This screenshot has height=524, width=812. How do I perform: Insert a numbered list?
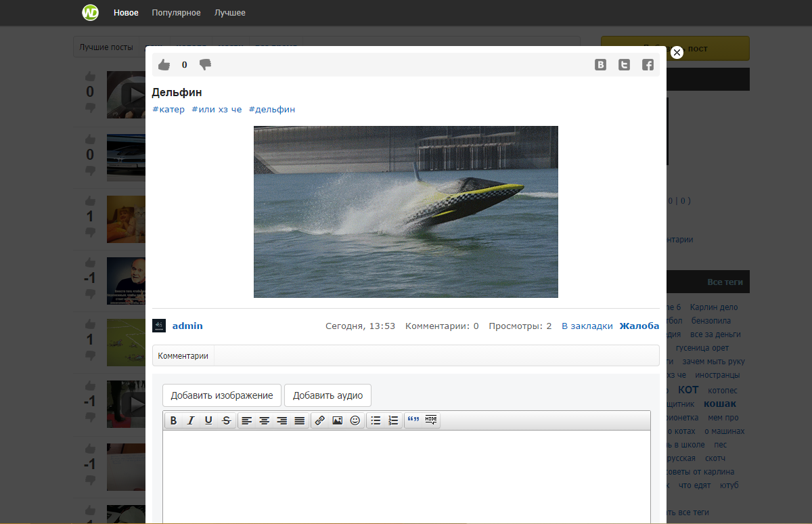click(x=393, y=420)
